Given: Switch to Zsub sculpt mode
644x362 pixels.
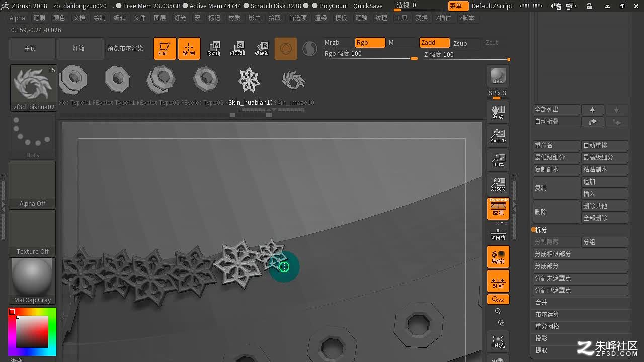Looking at the screenshot, I should (465, 43).
